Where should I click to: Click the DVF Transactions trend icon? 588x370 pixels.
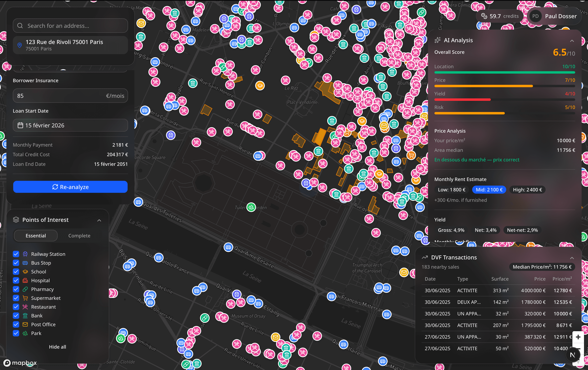coord(425,257)
